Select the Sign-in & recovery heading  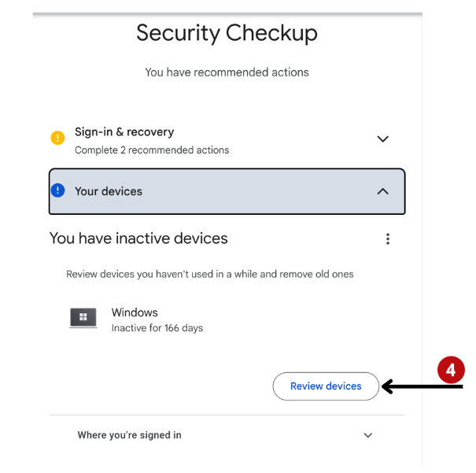[x=124, y=132]
